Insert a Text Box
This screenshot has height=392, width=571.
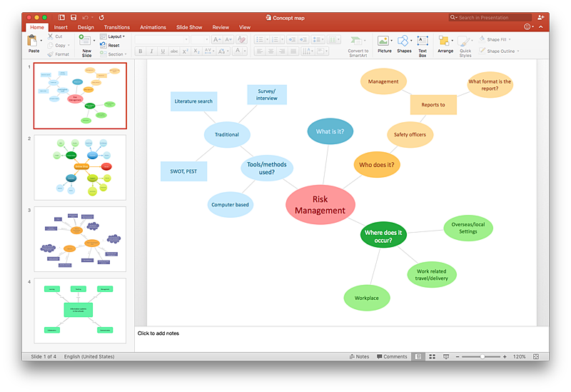click(x=423, y=46)
